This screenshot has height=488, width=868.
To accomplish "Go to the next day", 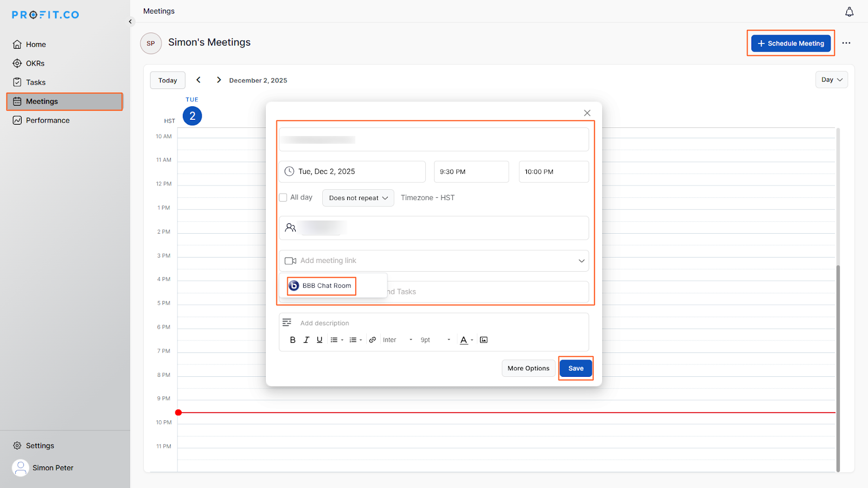I will (x=219, y=80).
